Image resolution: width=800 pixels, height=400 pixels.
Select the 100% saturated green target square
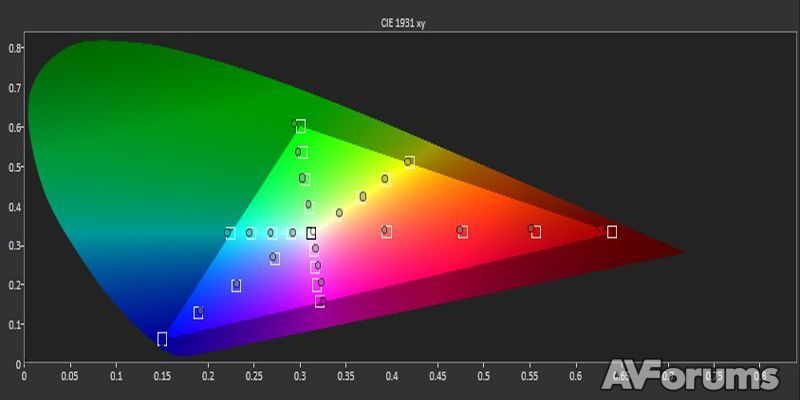300,126
